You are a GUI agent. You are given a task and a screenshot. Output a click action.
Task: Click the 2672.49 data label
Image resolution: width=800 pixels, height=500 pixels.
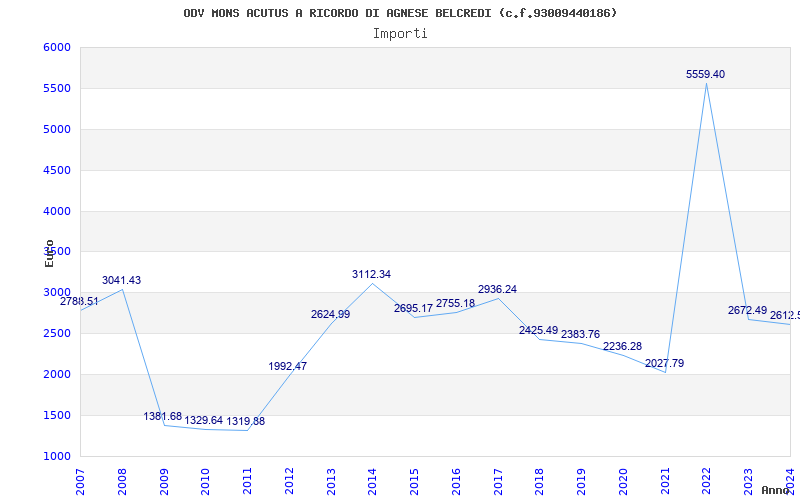pyautogui.click(x=747, y=310)
